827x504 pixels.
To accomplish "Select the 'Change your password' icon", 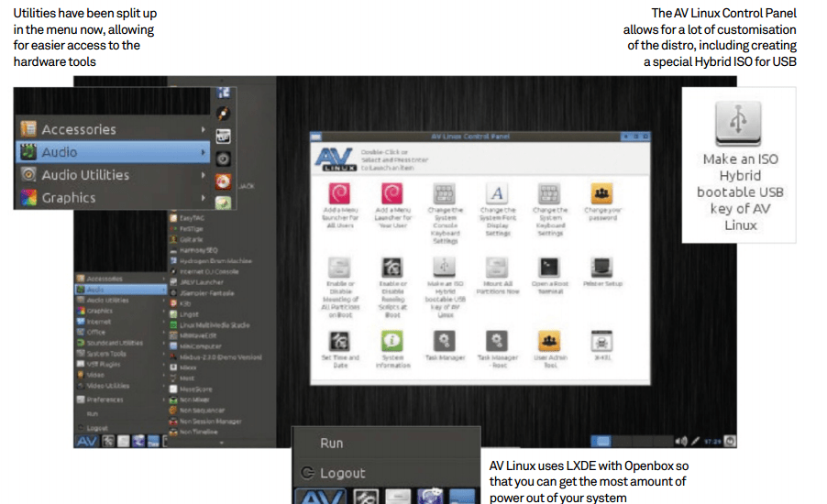I will (x=601, y=193).
